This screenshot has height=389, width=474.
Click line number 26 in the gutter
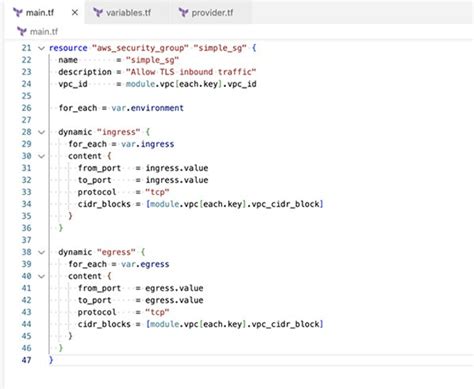click(26, 108)
